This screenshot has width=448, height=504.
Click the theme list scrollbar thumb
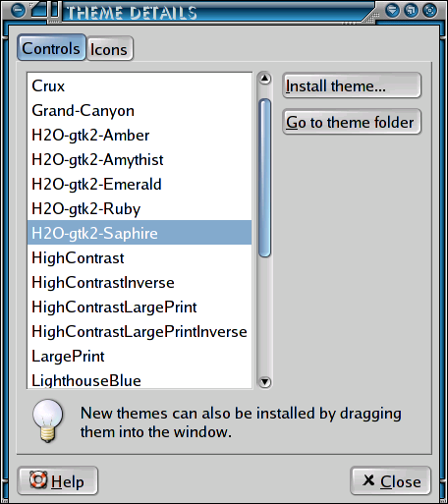[264, 178]
